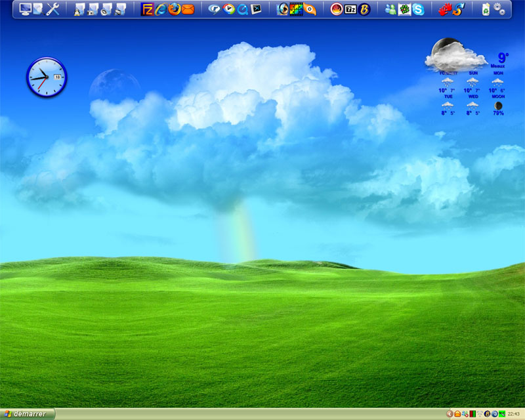This screenshot has width=525, height=420.
Task: Click the 22:43 system tray clock
Action: coord(514,414)
